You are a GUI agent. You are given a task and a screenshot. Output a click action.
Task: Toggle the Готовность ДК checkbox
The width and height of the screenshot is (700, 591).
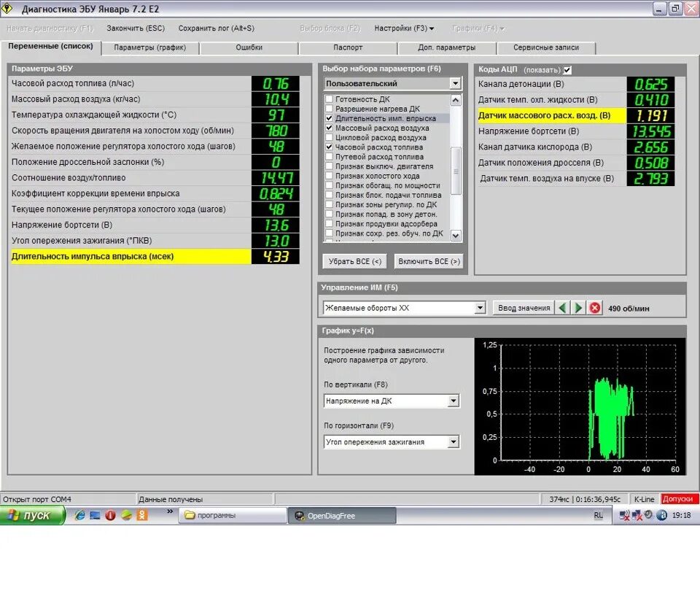pyautogui.click(x=329, y=98)
